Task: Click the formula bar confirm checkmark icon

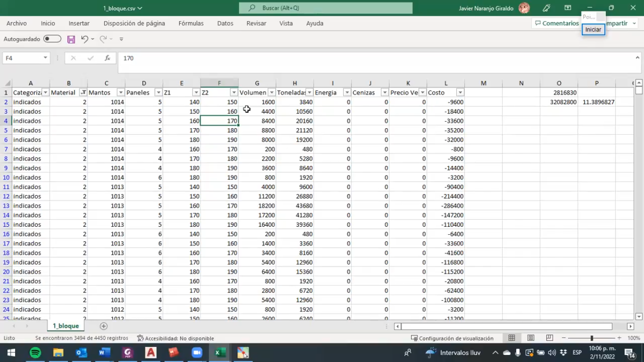Action: (91, 58)
